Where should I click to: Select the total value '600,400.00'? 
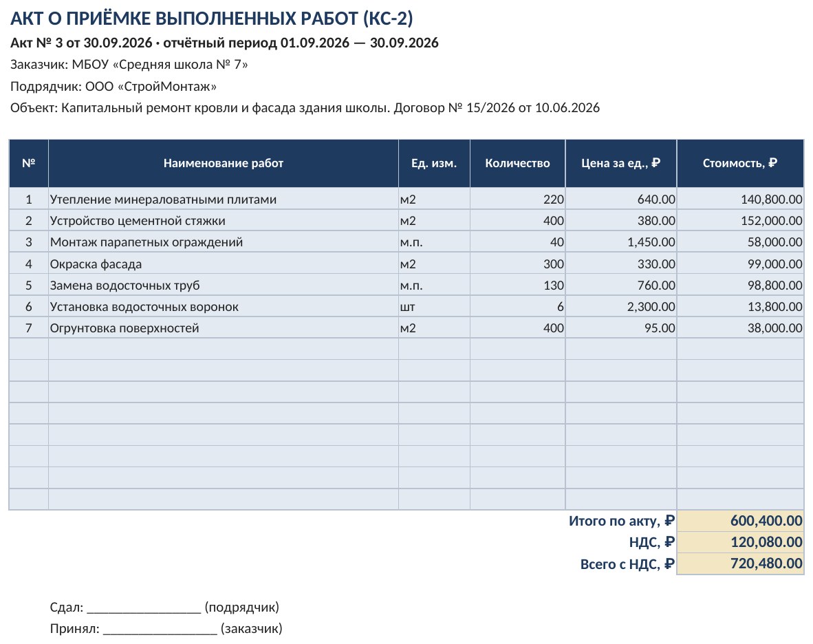[x=740, y=521]
